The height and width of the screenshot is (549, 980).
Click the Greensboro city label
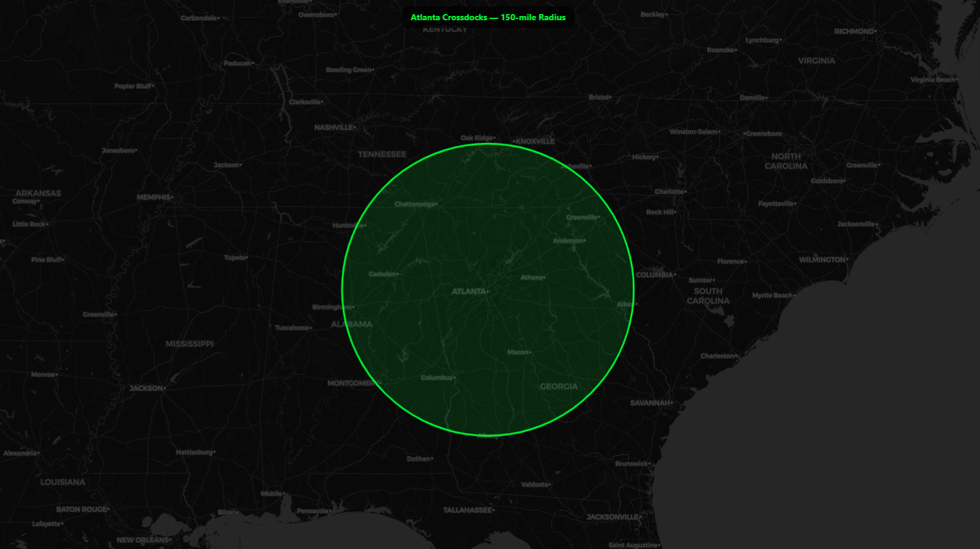pyautogui.click(x=764, y=134)
